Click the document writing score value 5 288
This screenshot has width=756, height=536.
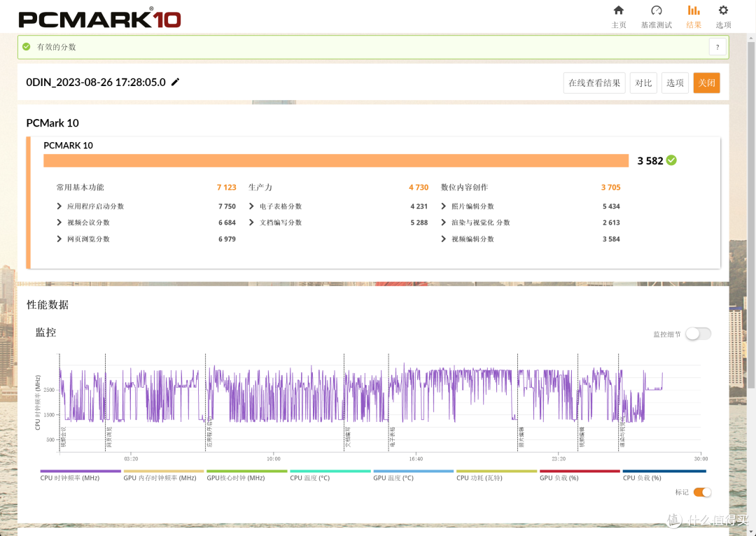[x=419, y=223]
